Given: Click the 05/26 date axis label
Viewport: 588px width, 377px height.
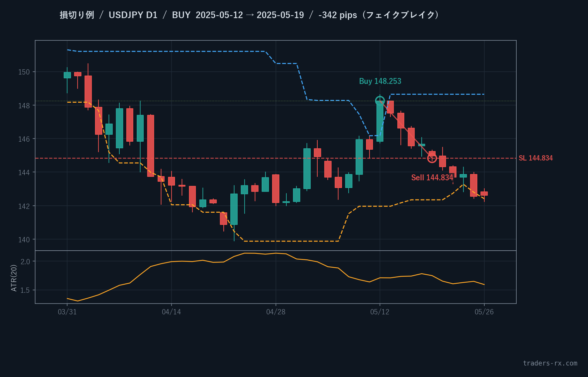Looking at the screenshot, I should coord(484,312).
